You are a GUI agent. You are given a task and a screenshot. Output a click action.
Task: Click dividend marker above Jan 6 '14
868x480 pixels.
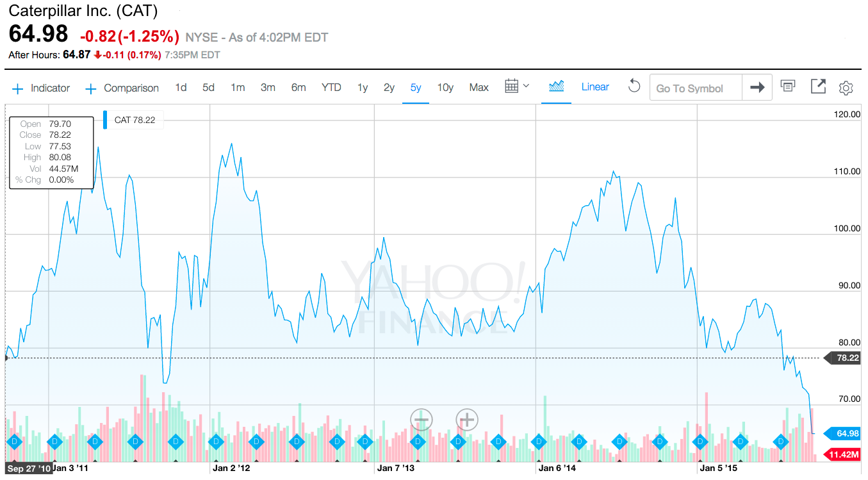pos(539,442)
